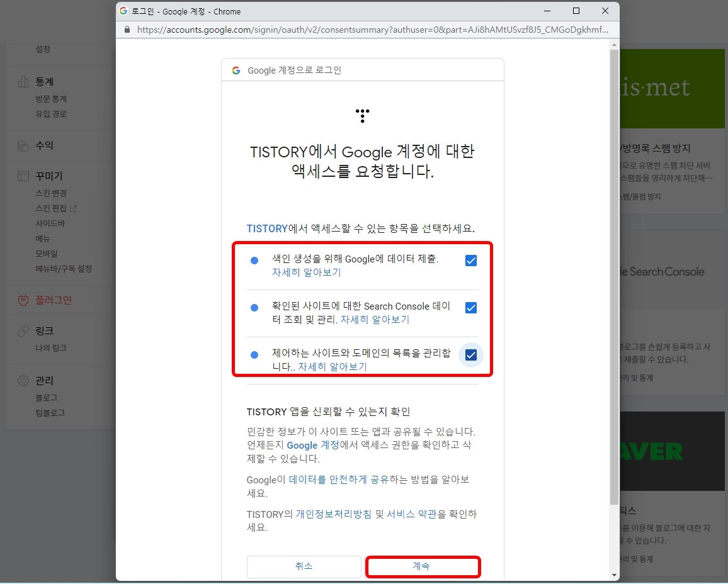
Task: Click 관리 gear icon in Tistory sidebar
Action: coord(23,381)
